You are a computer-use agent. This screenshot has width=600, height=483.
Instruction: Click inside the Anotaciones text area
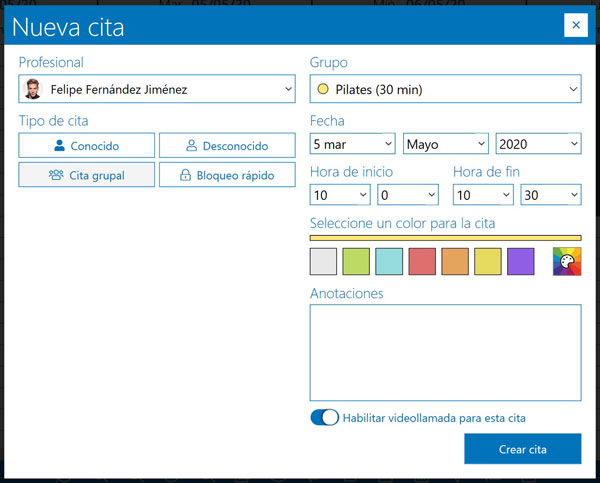click(445, 352)
